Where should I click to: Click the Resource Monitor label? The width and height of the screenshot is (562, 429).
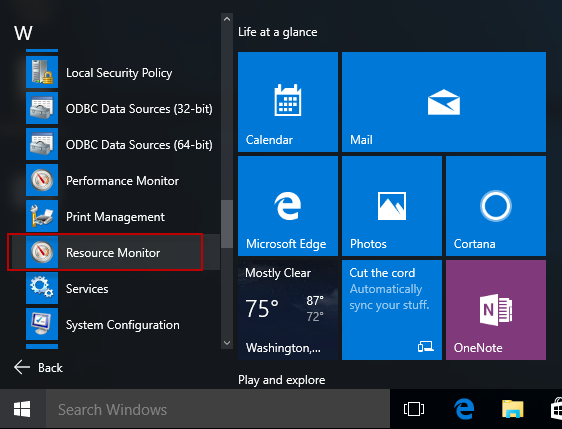(x=113, y=253)
